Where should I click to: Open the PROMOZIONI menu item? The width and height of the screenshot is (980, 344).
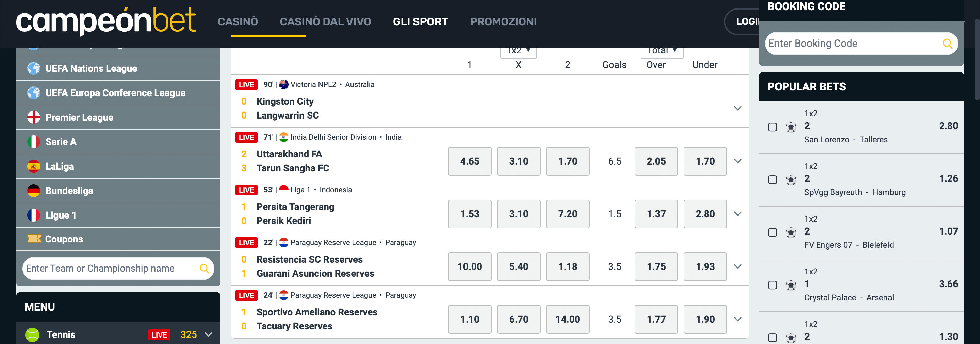503,22
